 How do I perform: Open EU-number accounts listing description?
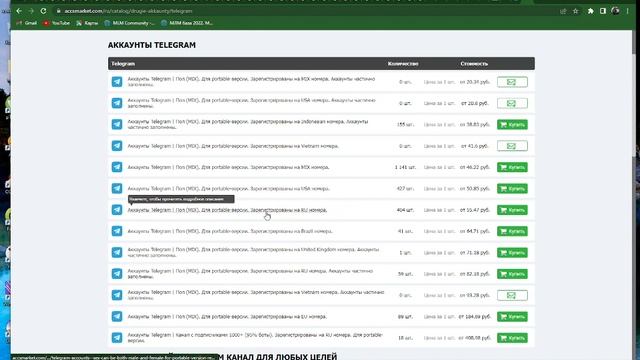227,316
